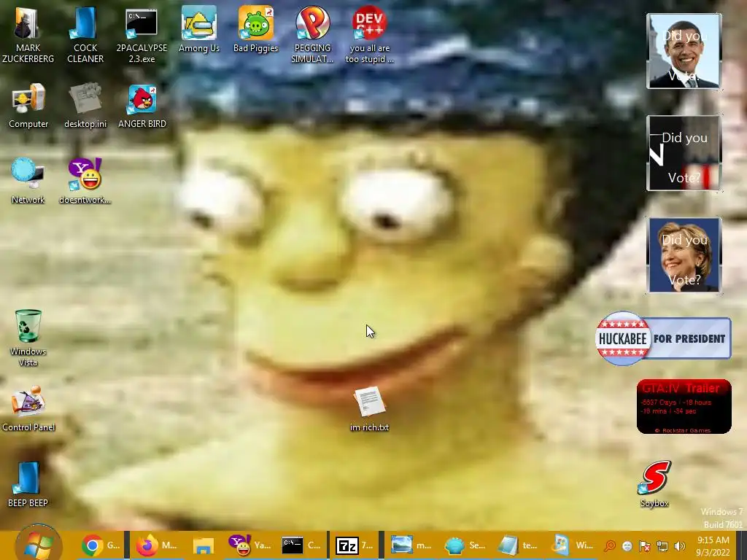This screenshot has width=747, height=560.
Task: Click the Show desktop strip
Action: [741, 545]
